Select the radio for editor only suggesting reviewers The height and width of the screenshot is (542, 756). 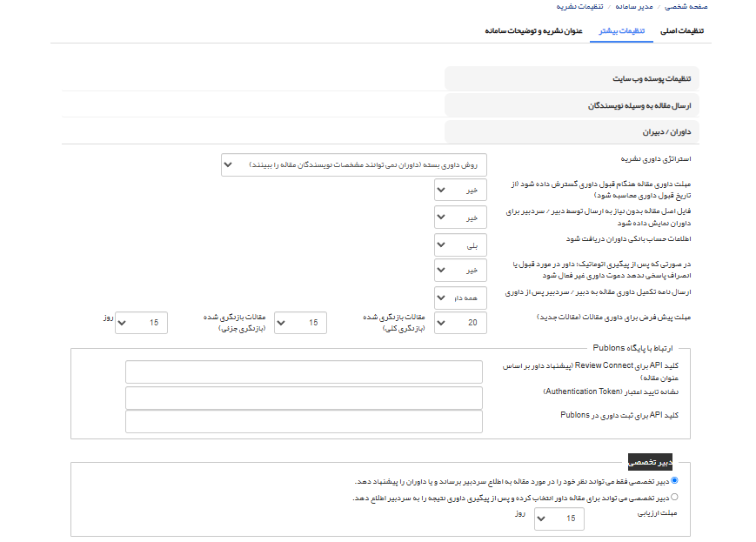(675, 480)
